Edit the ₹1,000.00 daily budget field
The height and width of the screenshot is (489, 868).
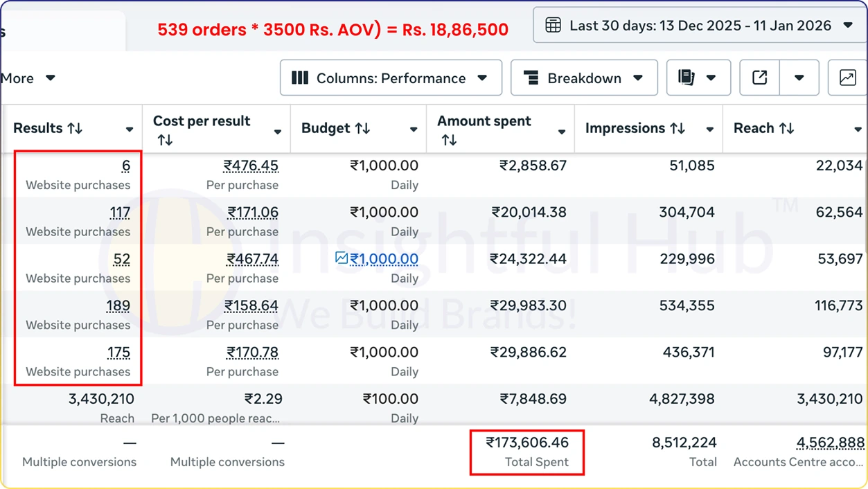tap(382, 258)
